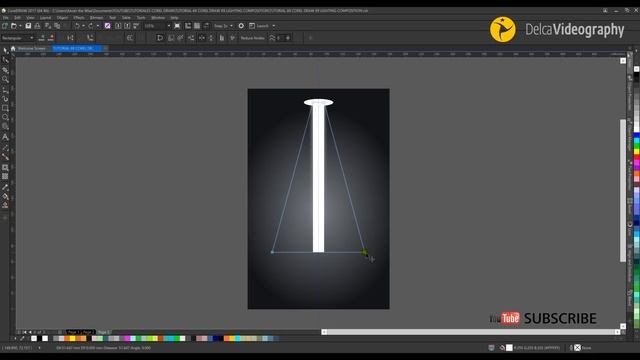
Task: Select the Shape tool
Action: point(5,60)
